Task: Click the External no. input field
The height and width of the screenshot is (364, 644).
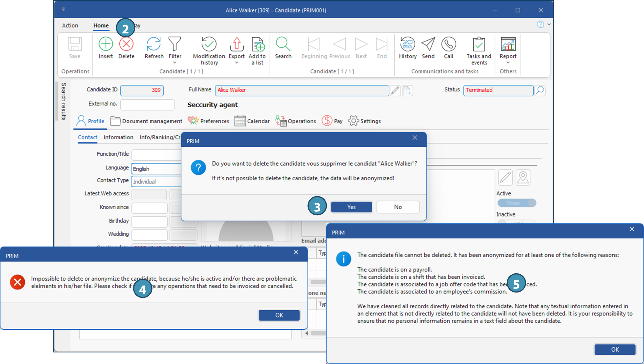Action: coord(147,104)
